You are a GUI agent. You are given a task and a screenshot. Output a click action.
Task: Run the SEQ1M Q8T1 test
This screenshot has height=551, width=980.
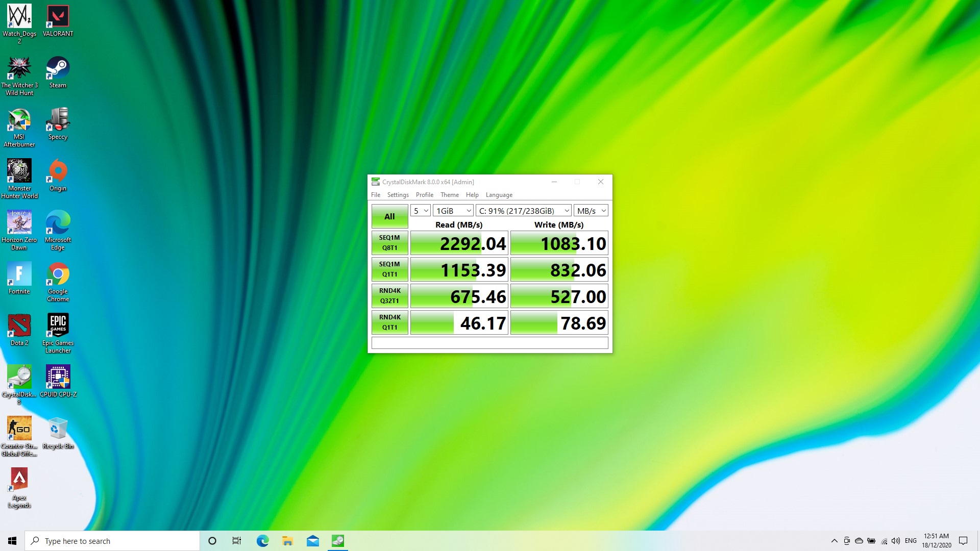[389, 243]
